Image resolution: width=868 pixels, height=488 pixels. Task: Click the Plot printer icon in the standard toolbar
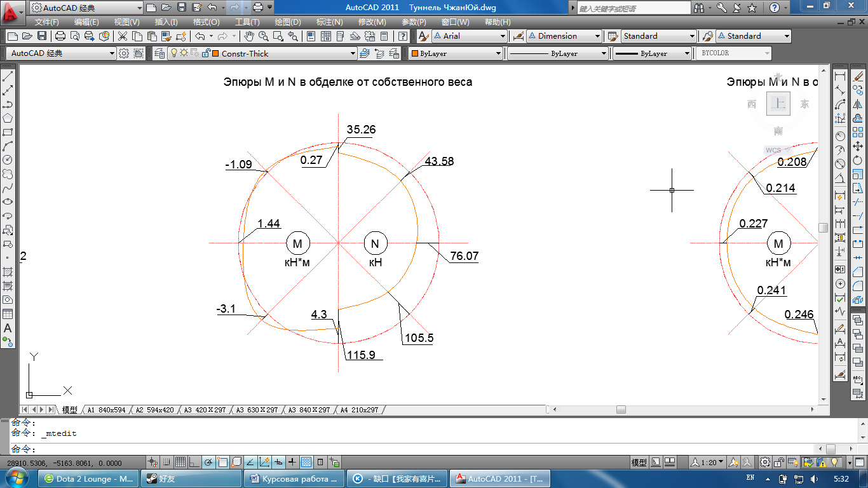(60, 36)
